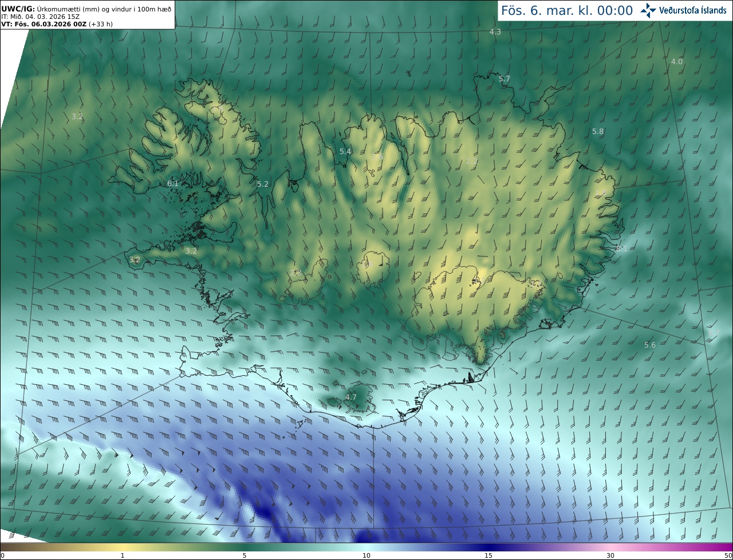This screenshot has width=733, height=560.
Task: Click the 2.2 value on the map
Action: coord(472,161)
